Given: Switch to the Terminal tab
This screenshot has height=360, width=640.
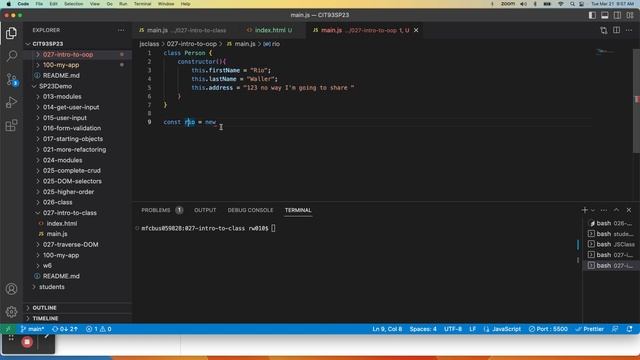Looking at the screenshot, I should click(298, 210).
